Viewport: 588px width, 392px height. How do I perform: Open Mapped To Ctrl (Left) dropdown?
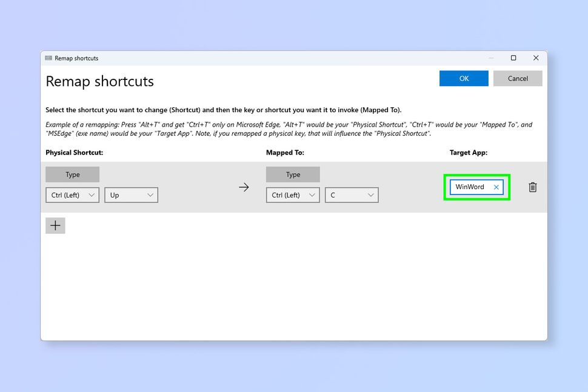(x=293, y=195)
